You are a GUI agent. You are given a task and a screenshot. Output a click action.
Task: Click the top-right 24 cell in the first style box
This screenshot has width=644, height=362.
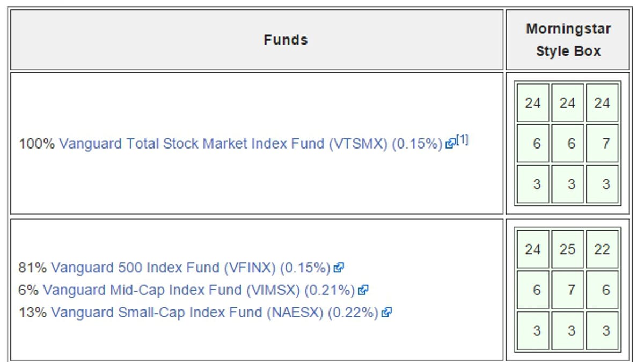tap(602, 102)
